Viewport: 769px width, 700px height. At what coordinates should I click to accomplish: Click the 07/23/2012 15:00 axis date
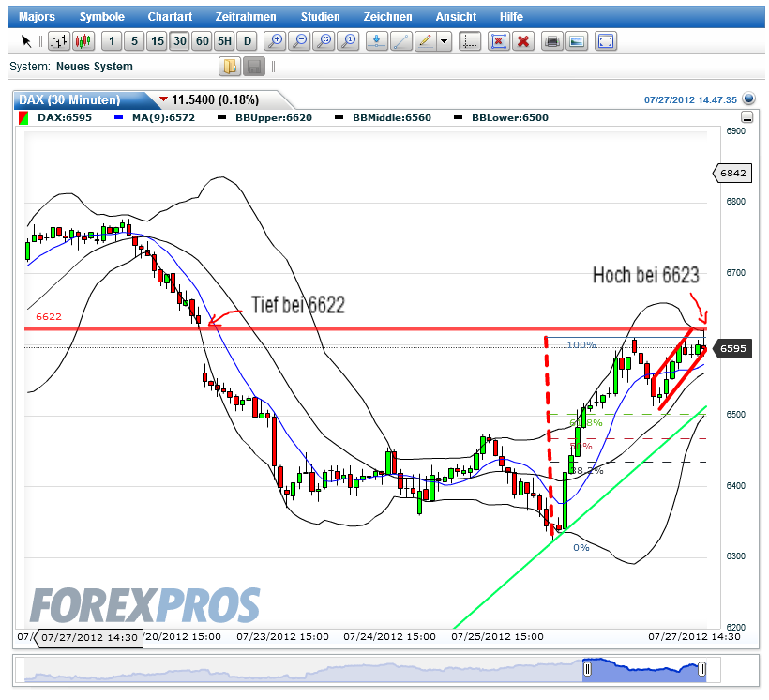(282, 637)
